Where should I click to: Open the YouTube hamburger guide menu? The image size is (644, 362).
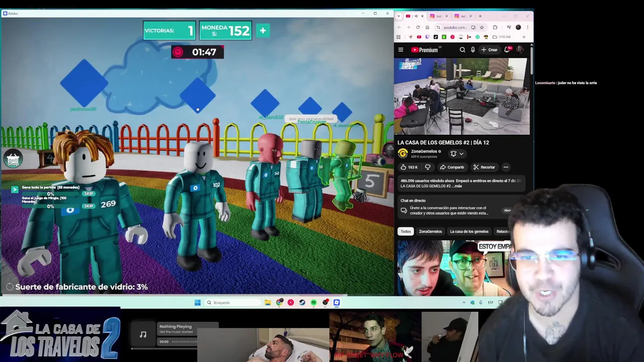coord(400,50)
